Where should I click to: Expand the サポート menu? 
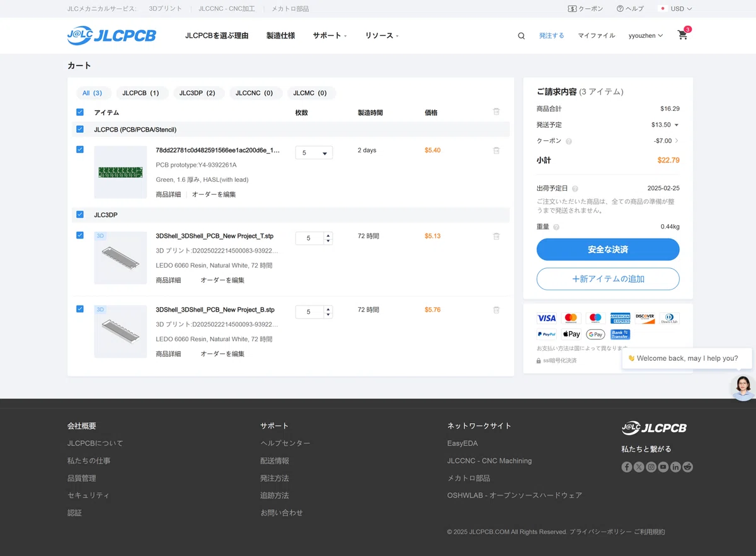[329, 36]
